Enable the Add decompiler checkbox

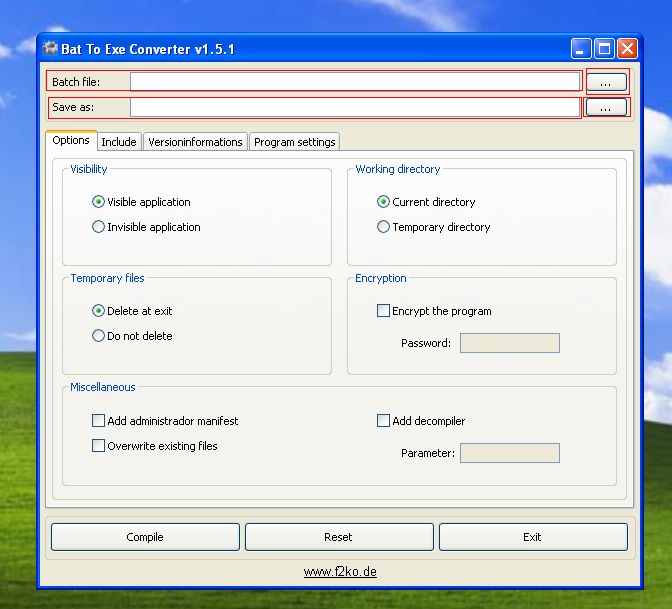(x=421, y=421)
